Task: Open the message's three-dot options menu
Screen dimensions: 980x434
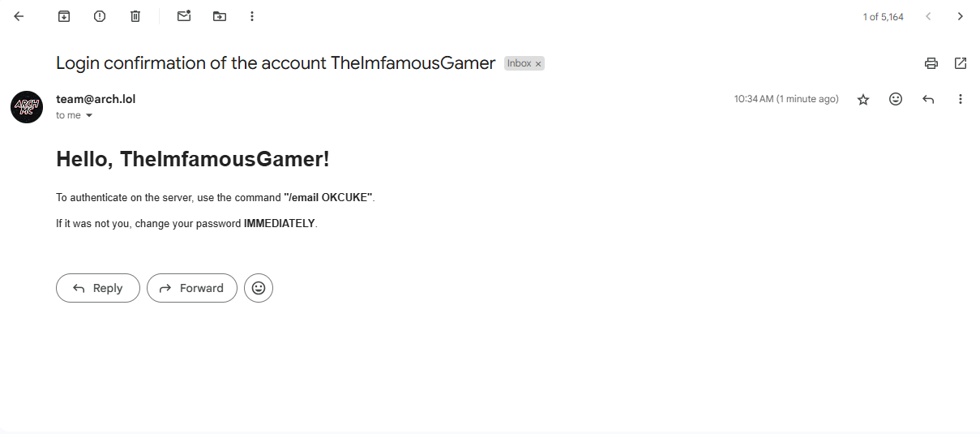Action: pos(961,99)
